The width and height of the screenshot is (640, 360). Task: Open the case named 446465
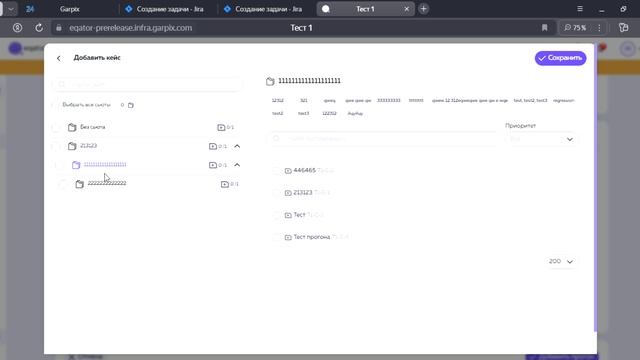pyautogui.click(x=304, y=170)
